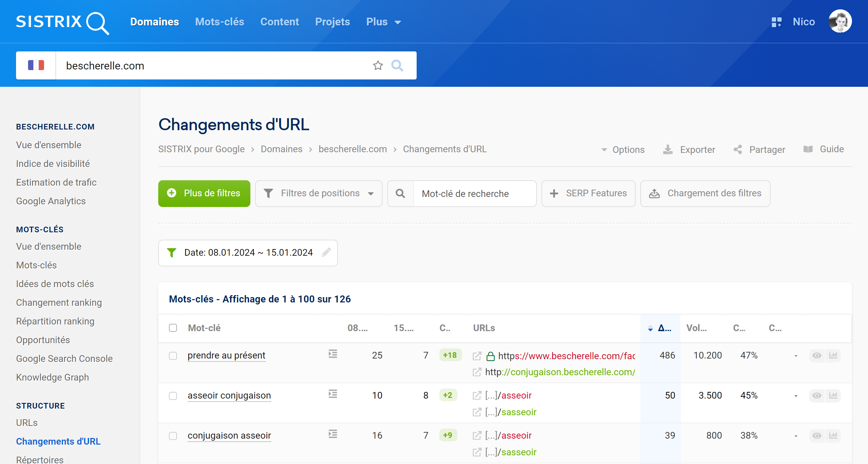Open sidebar Indice de visibilité
Image resolution: width=868 pixels, height=464 pixels.
pos(53,164)
